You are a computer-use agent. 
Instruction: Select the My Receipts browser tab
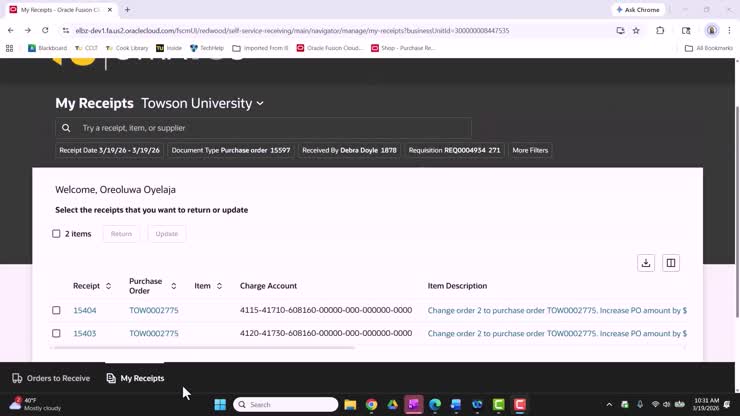pyautogui.click(x=60, y=9)
